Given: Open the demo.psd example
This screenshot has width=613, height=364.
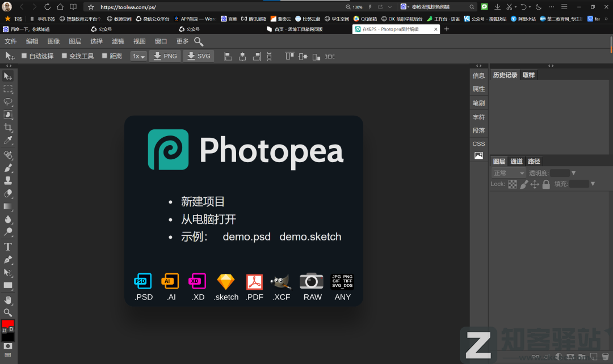Looking at the screenshot, I should pyautogui.click(x=246, y=237).
